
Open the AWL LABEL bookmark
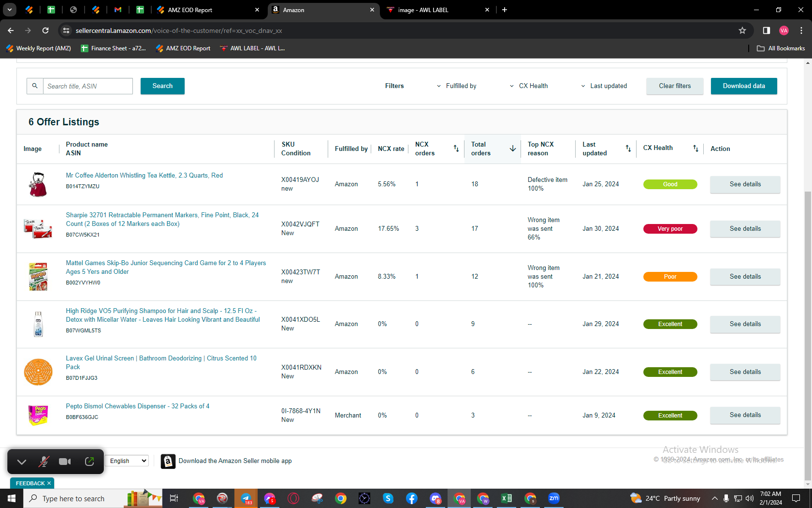click(252, 48)
